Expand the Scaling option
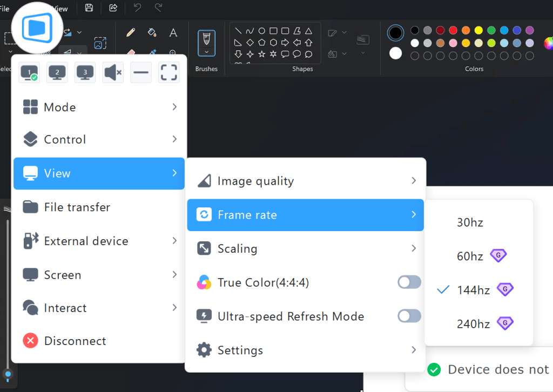553x392 pixels. (x=306, y=249)
